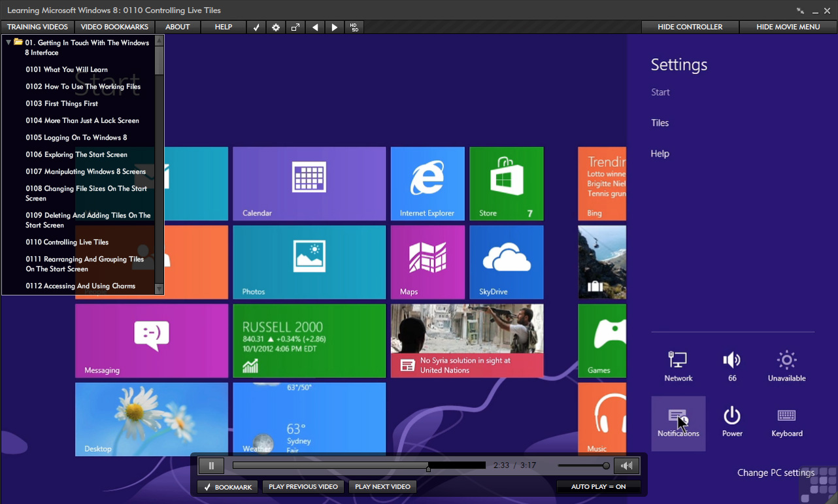Click PLAY PREVIOUS VIDEO button
The width and height of the screenshot is (838, 504).
pos(303,487)
